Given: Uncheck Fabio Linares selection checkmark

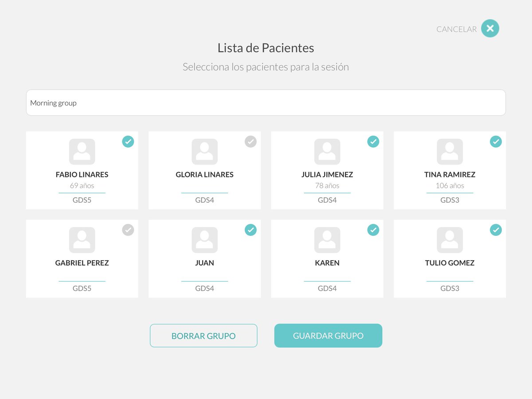Looking at the screenshot, I should [128, 141].
